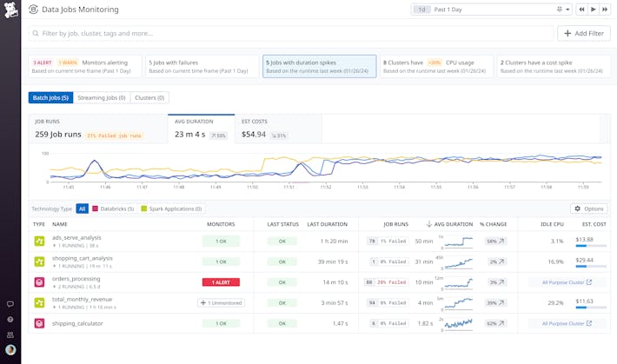Click the type icon for the ads_serve_analysis job

click(x=39, y=241)
